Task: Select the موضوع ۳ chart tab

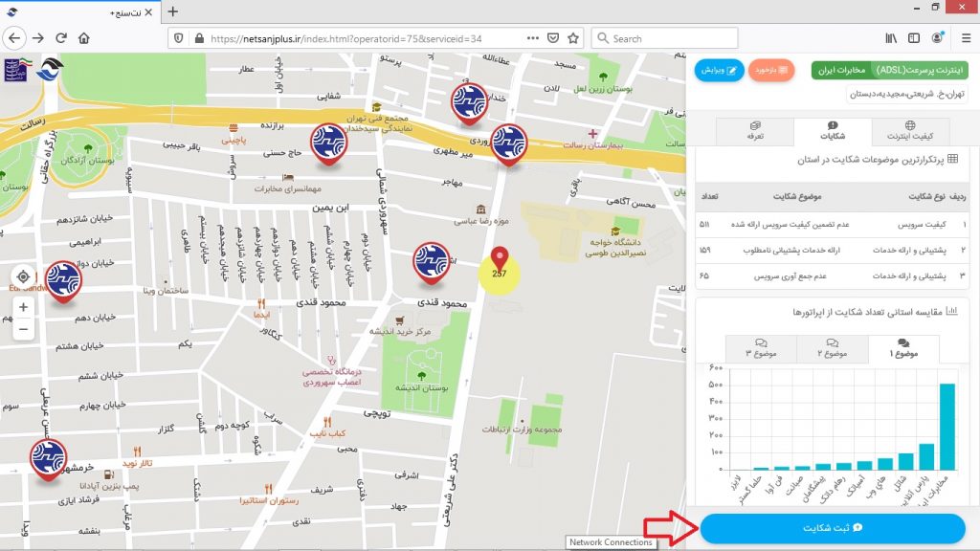Action: coord(761,348)
